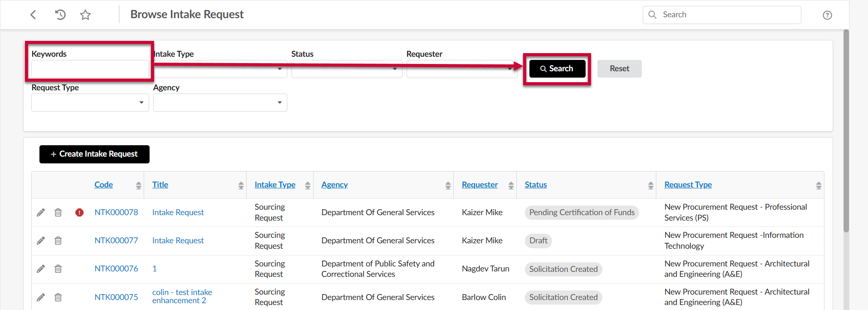Mark page as favorite with star icon
The width and height of the screenshot is (868, 310).
pyautogui.click(x=85, y=15)
